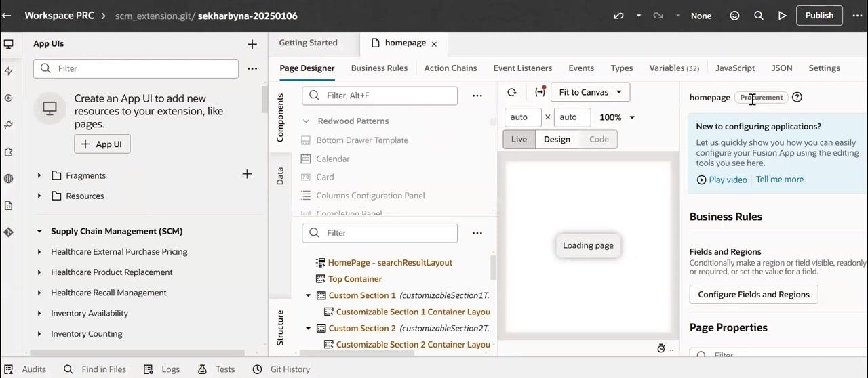This screenshot has width=868, height=378.
Task: Switch canvas to Design mode
Action: point(557,139)
